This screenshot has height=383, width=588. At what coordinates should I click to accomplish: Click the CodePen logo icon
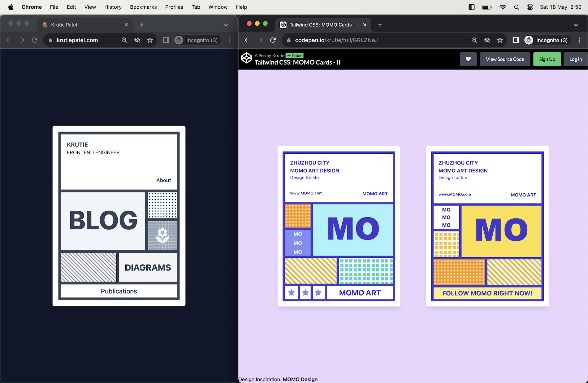click(247, 58)
